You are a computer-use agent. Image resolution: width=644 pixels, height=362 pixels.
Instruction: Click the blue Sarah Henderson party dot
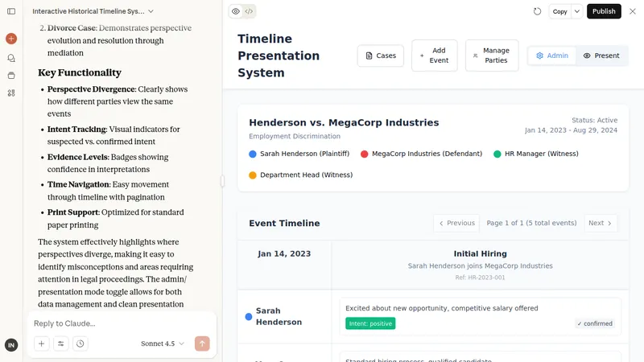253,154
